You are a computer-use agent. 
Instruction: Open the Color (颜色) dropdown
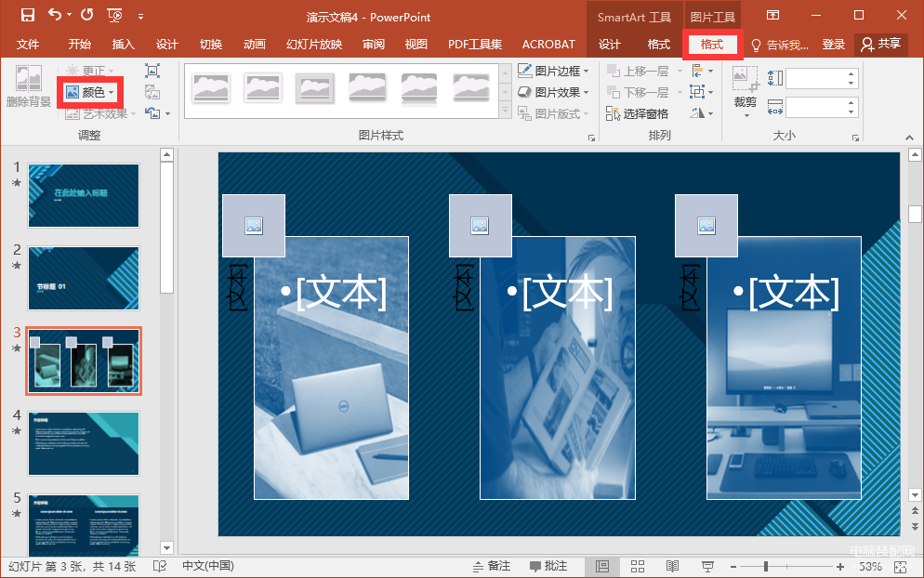click(x=90, y=92)
